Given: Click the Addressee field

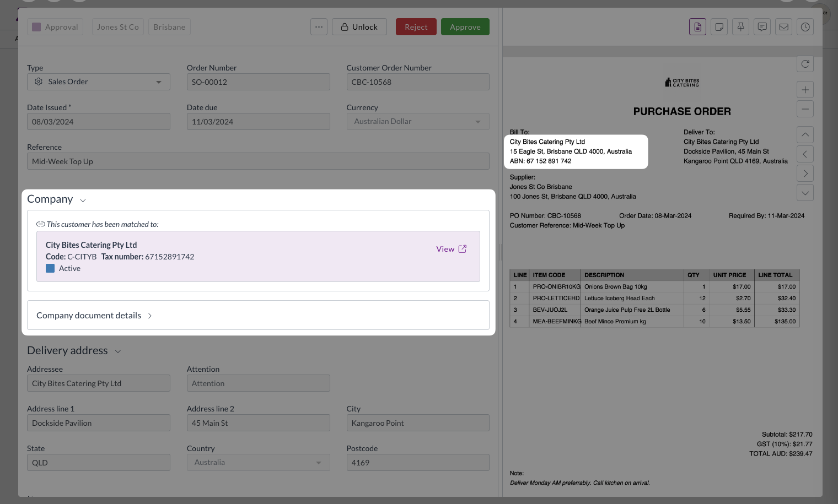Looking at the screenshot, I should pyautogui.click(x=99, y=383).
